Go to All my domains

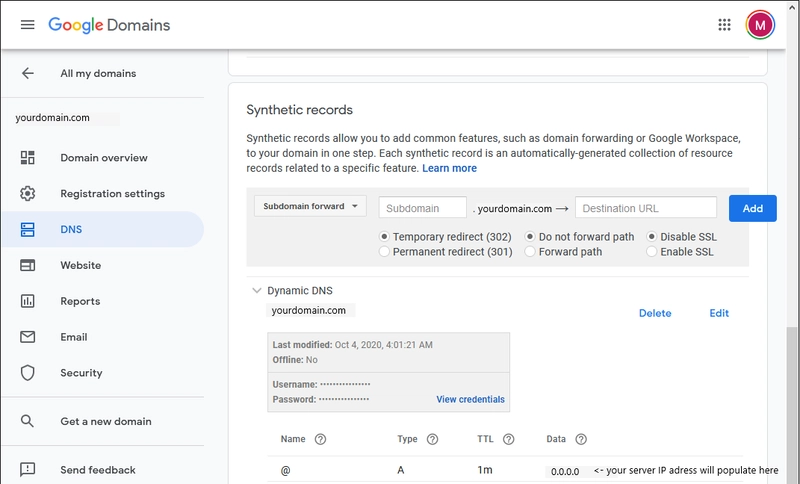pos(98,73)
